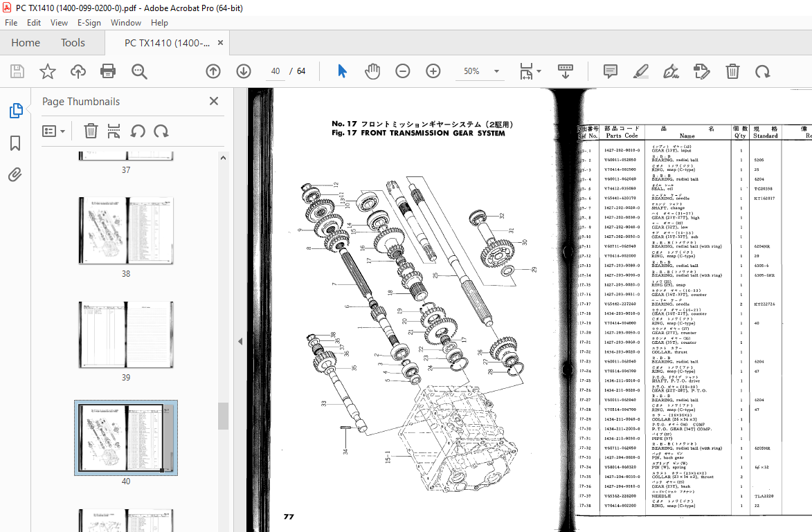Go to next page arrow
812x532 pixels.
pyautogui.click(x=244, y=71)
